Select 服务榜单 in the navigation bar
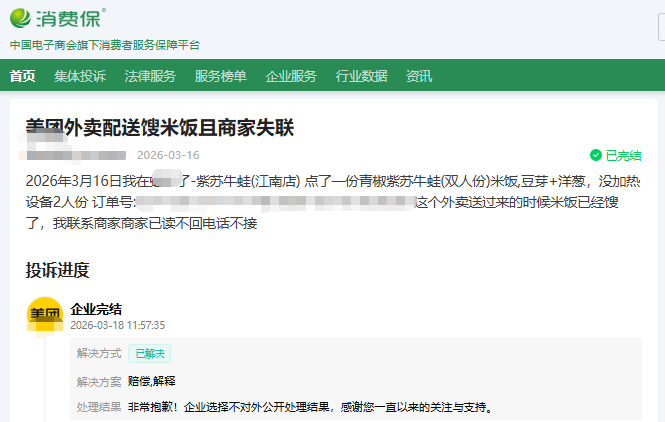Viewport: 665px width, 422px height. click(x=220, y=76)
